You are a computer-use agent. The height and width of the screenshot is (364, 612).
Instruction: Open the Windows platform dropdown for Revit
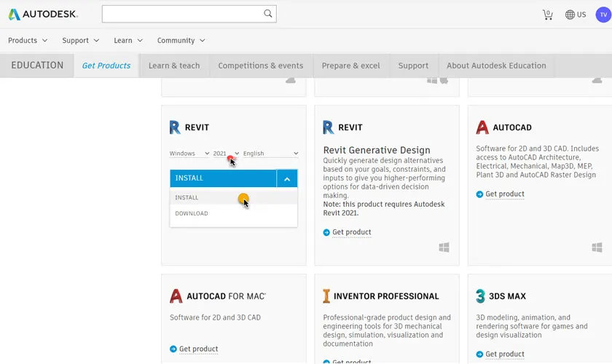point(188,154)
